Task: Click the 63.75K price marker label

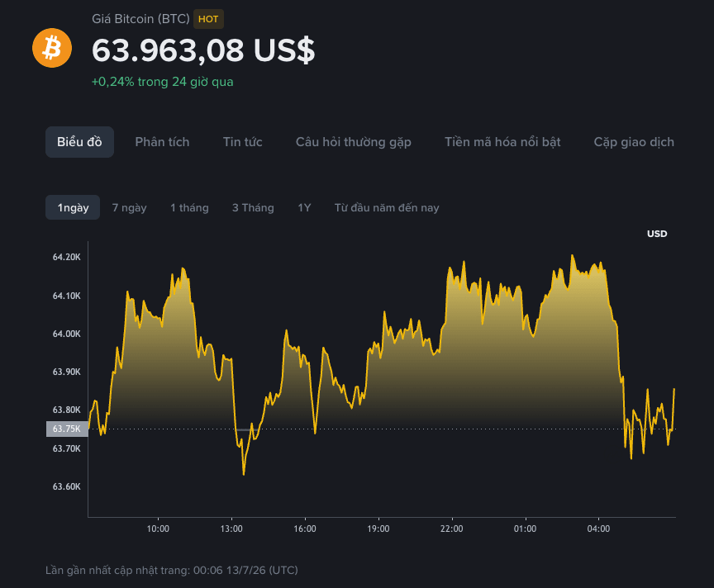Action: (x=67, y=429)
